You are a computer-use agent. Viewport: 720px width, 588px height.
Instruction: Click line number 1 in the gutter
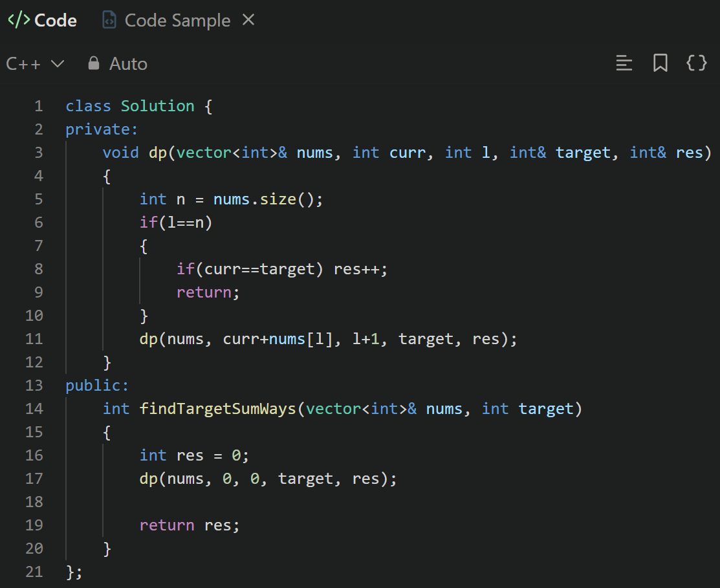click(39, 106)
